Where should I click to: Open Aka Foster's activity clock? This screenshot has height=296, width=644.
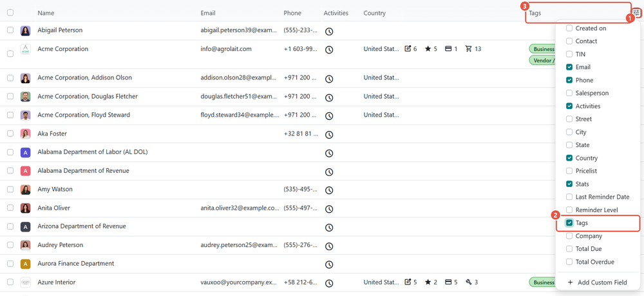click(x=329, y=134)
